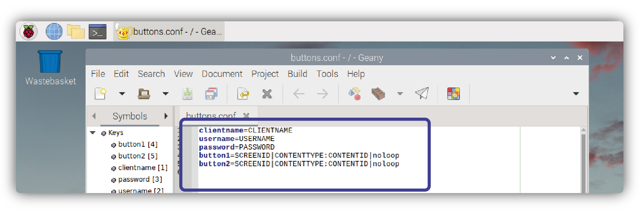Open the Build menu
Screen dimensions: 644x213
pyautogui.click(x=297, y=74)
